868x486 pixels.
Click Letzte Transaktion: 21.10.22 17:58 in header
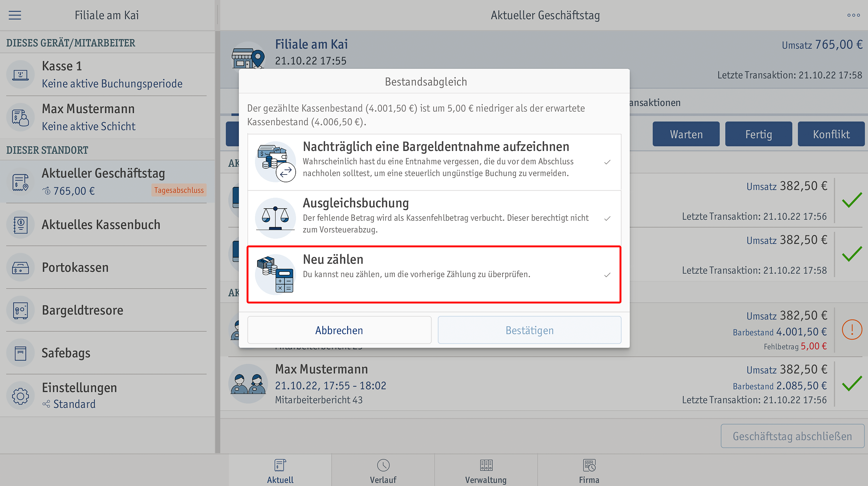790,75
